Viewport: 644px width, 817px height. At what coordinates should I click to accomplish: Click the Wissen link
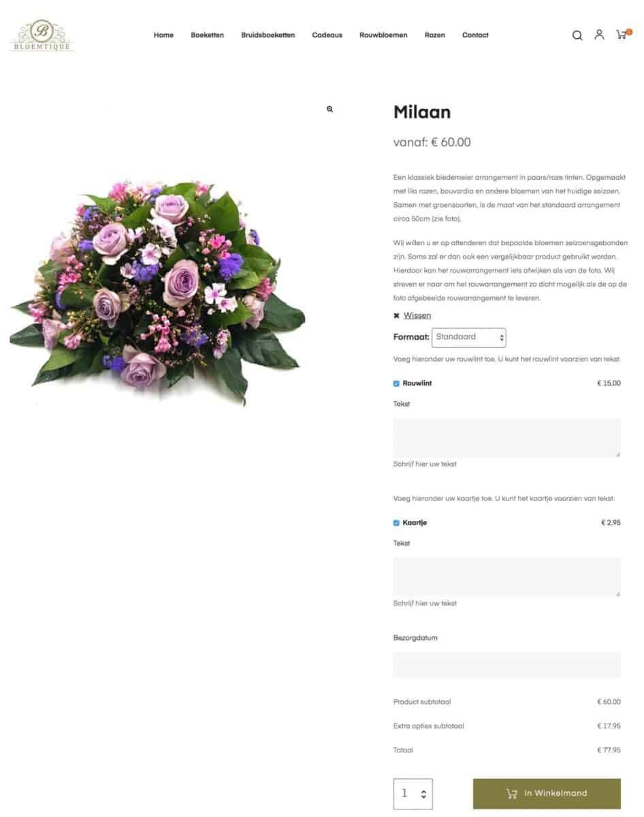[x=417, y=316]
